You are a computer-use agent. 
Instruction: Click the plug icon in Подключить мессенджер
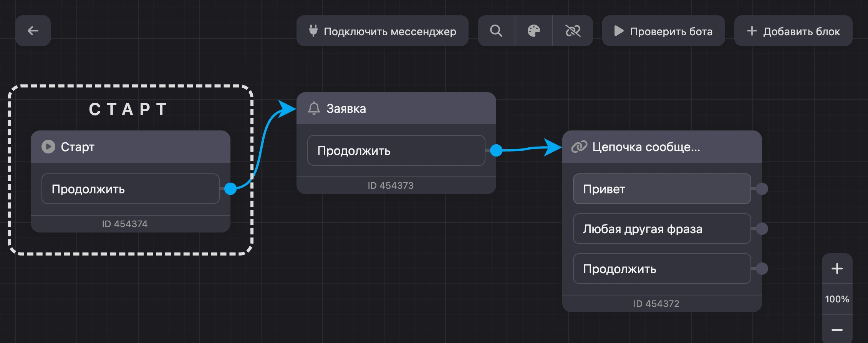(313, 31)
